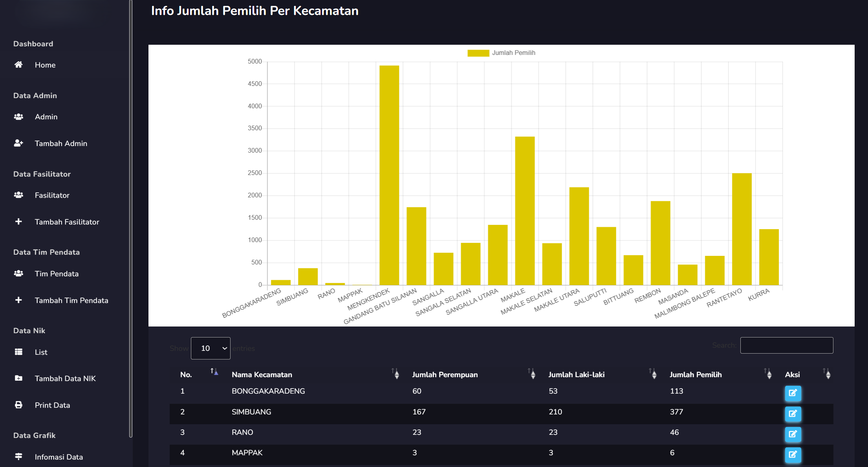Focus the Search input field
This screenshot has width=868, height=467.
786,345
